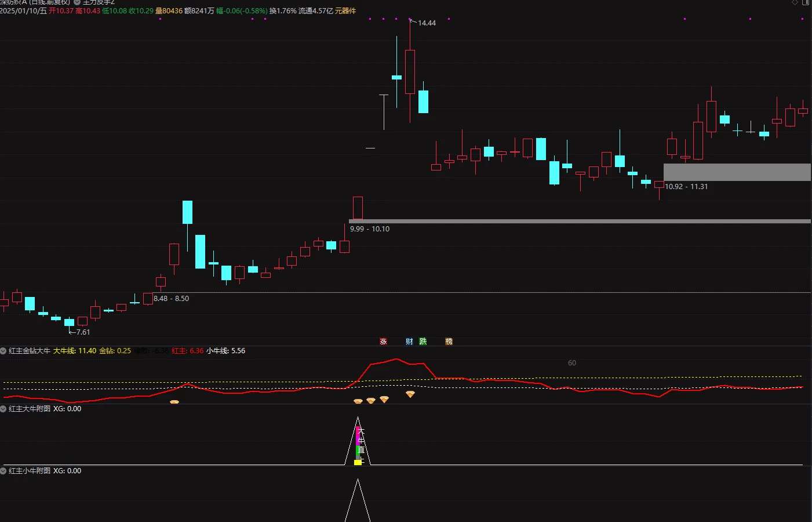The width and height of the screenshot is (812, 522).
Task: Click the 元器件 sector link
Action: tap(345, 11)
